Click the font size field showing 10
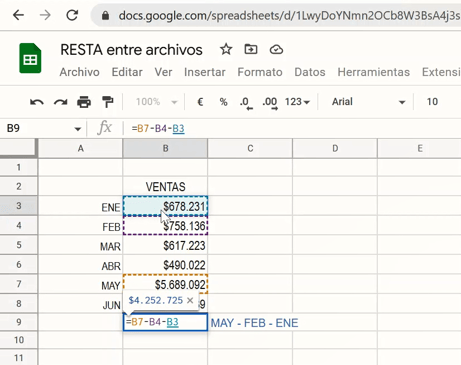 [432, 102]
